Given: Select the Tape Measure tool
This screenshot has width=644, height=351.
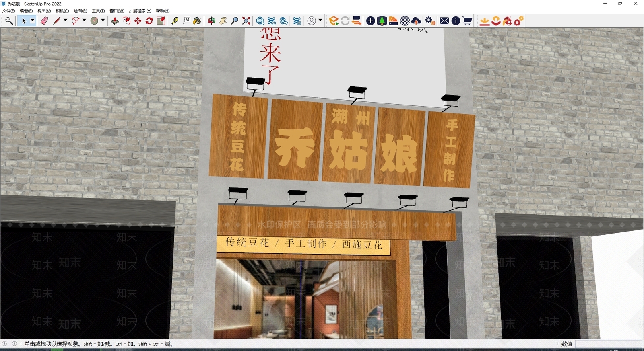Looking at the screenshot, I should pyautogui.click(x=175, y=21).
